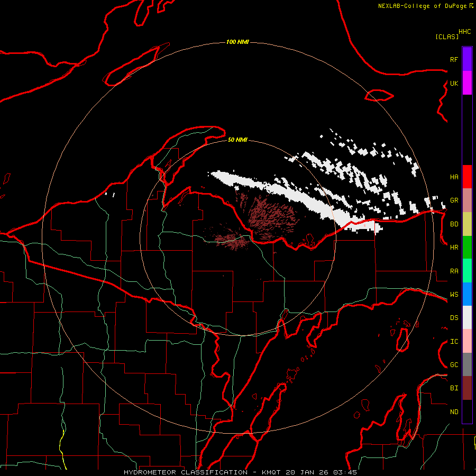The width and height of the screenshot is (476, 476).
Task: Click the HR green legend swatch
Action: pyautogui.click(x=467, y=248)
